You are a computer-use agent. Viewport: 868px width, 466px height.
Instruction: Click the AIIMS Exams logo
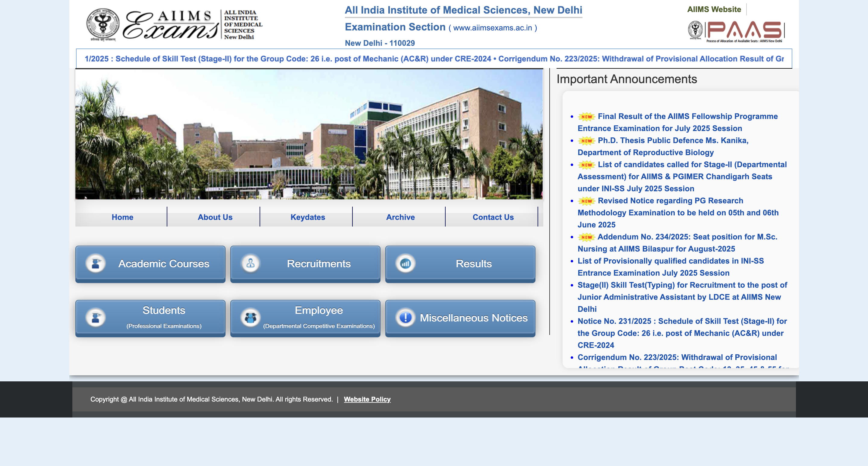coord(174,25)
